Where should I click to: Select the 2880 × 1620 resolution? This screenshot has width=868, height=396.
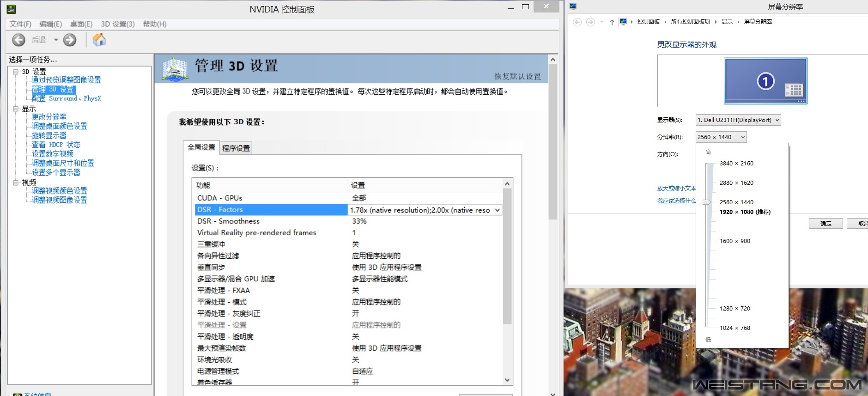pos(736,183)
